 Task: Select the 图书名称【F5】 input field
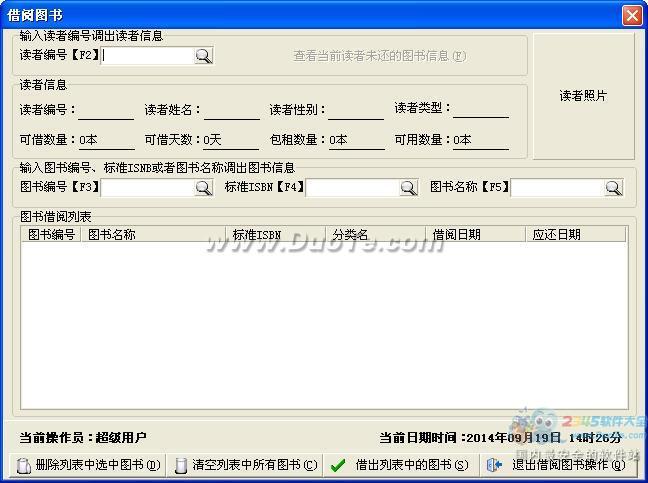point(556,187)
